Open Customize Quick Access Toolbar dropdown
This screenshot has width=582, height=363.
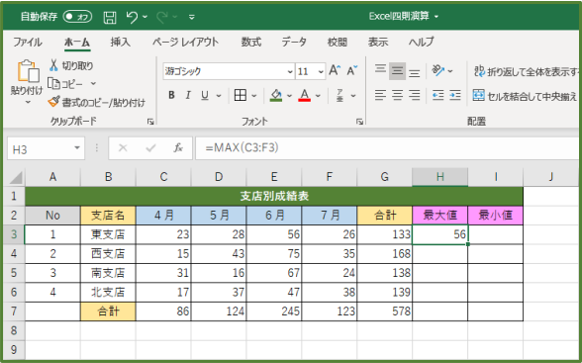tap(192, 17)
